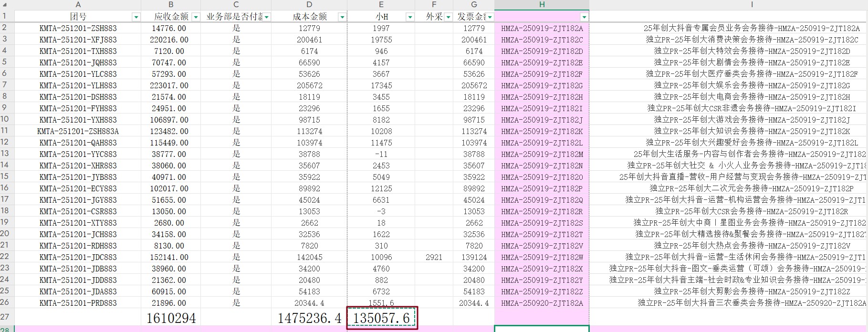Open the 成本金额 column filter dropdown

click(x=342, y=17)
